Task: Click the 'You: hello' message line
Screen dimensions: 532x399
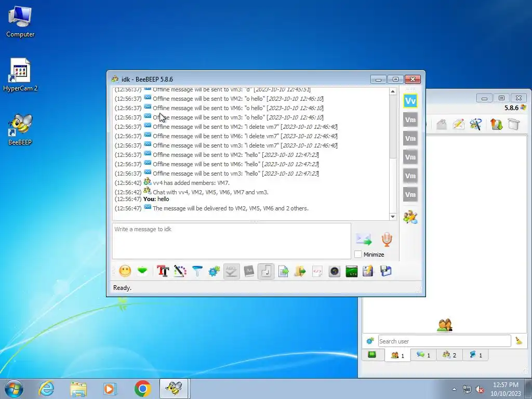Action: coord(156,199)
